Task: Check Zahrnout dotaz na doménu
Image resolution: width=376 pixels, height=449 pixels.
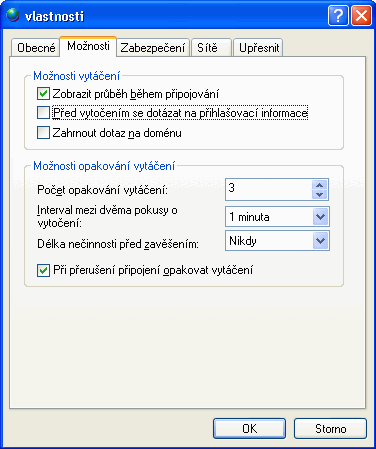Action: point(43,132)
